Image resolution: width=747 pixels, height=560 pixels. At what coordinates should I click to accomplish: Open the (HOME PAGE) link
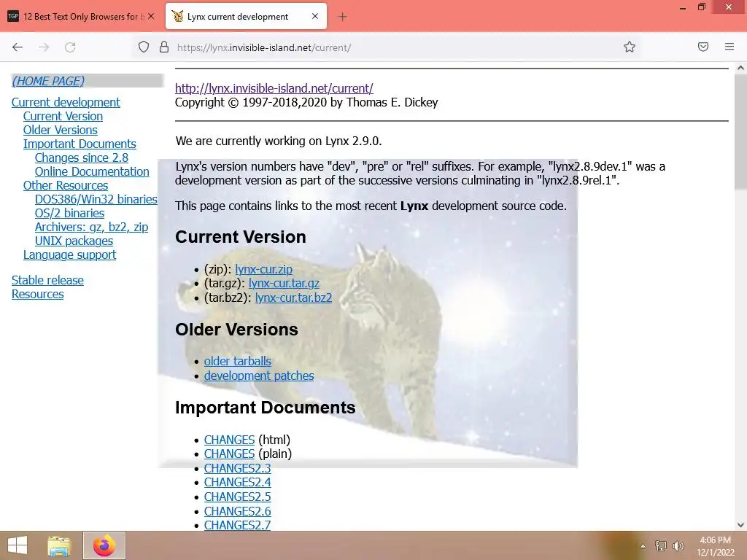point(48,81)
